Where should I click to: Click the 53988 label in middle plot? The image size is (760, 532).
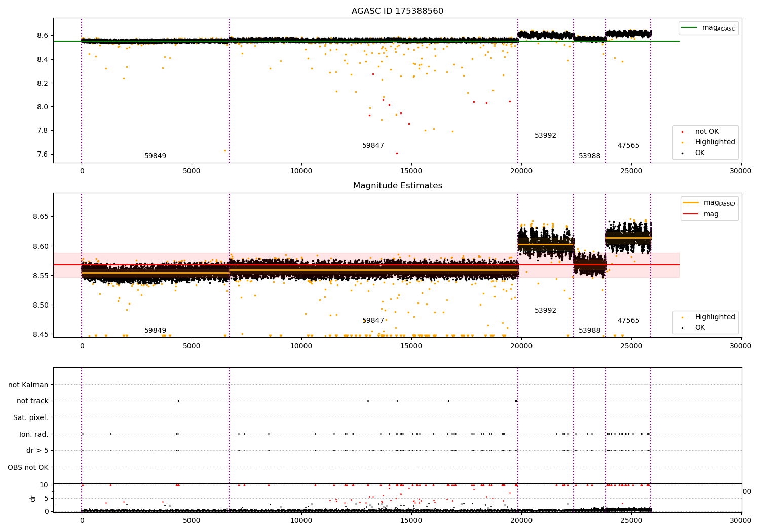(589, 331)
